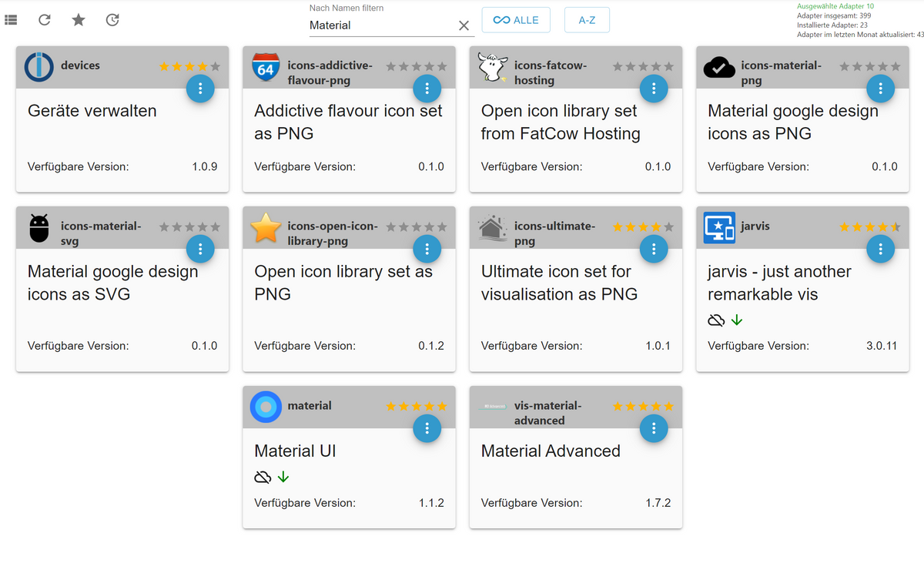The width and height of the screenshot is (924, 563).
Task: Click the Material google design icons as SVG text
Action: pos(112,283)
